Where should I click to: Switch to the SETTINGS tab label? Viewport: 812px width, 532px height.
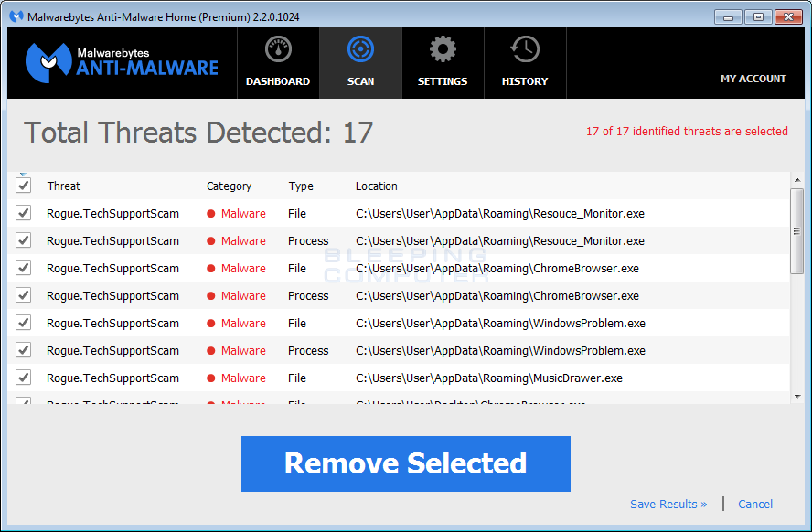[443, 81]
